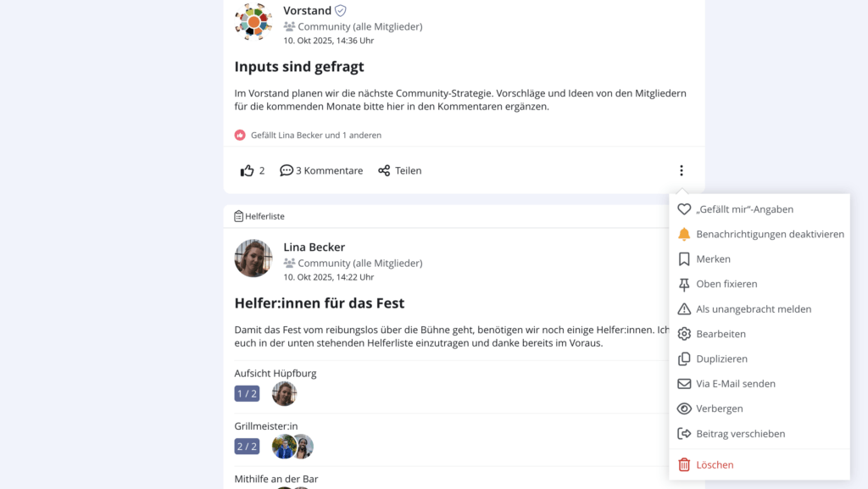868x489 pixels.
Task: Click the 1 / 2 counter under Aufsicht Hüpfburg
Action: 247,393
